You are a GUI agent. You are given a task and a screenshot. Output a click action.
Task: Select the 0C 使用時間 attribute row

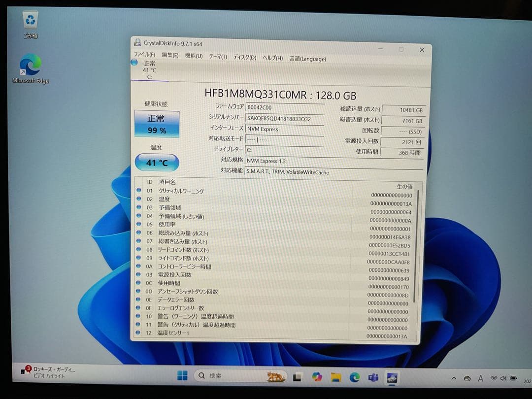click(x=246, y=283)
